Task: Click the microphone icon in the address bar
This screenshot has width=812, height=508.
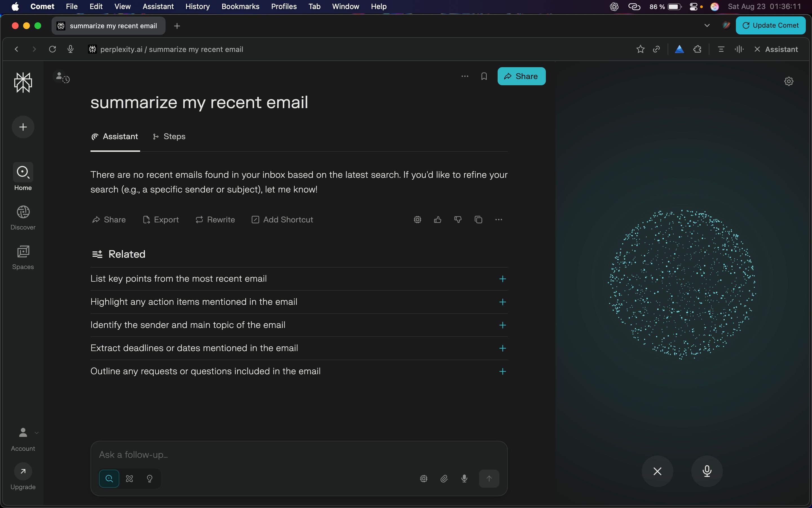Action: [70, 49]
